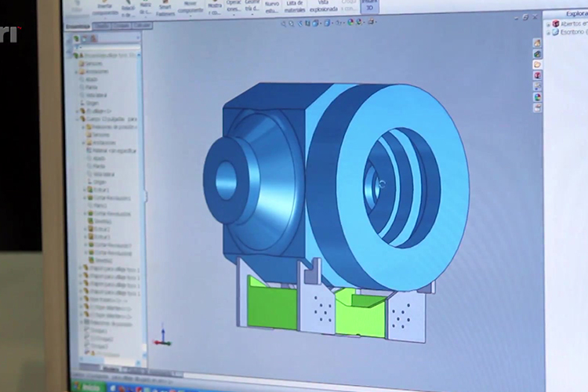
Task: Click the Smart Fasteners toolbar button
Action: (x=165, y=9)
